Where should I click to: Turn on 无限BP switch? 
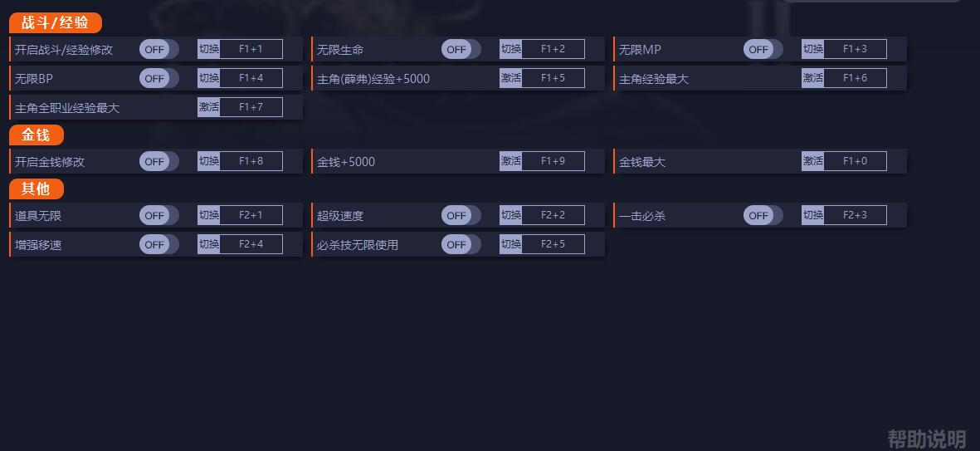pyautogui.click(x=158, y=79)
